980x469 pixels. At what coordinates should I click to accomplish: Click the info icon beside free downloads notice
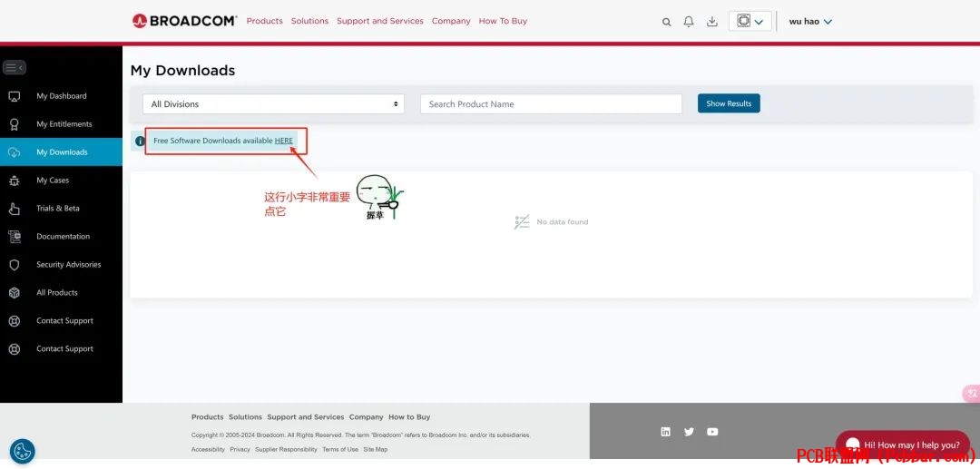tap(140, 142)
